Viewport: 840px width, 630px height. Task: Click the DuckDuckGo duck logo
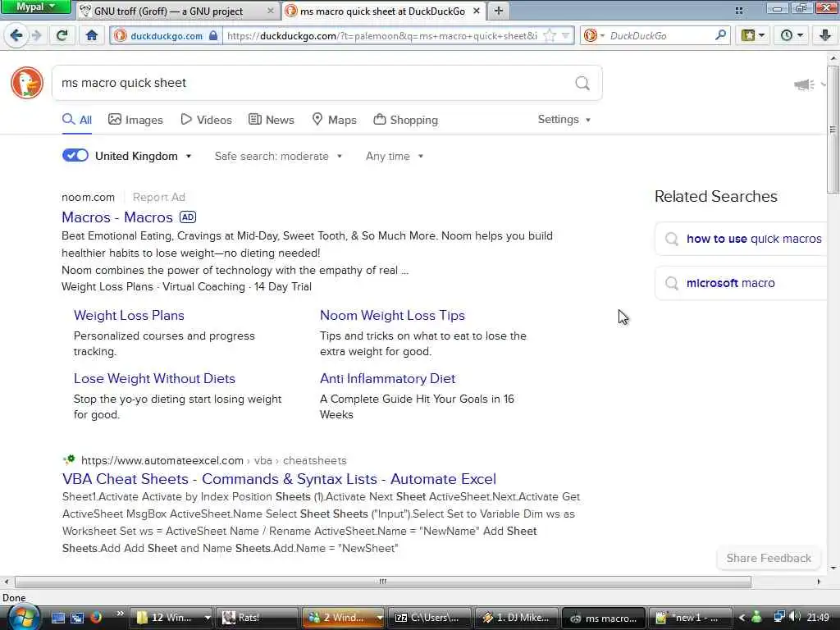click(x=27, y=83)
